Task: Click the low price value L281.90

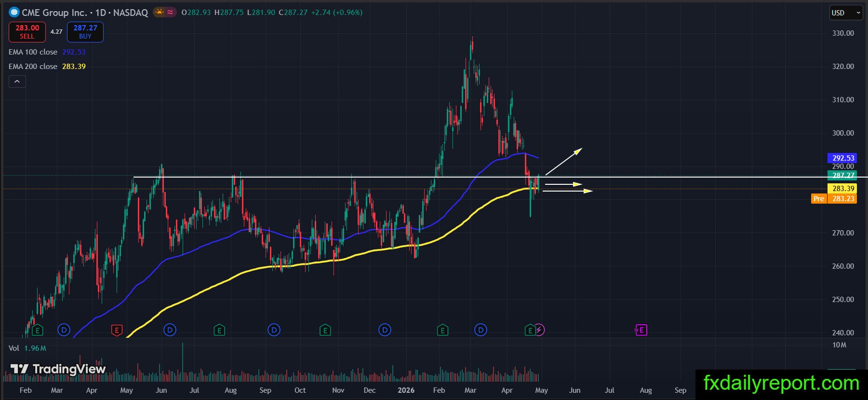Action: tap(261, 13)
